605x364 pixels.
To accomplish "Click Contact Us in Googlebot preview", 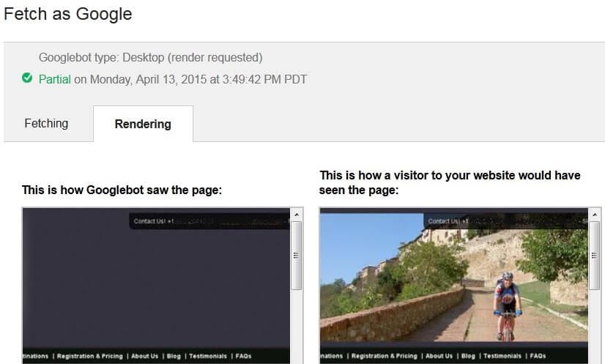I will (149, 221).
